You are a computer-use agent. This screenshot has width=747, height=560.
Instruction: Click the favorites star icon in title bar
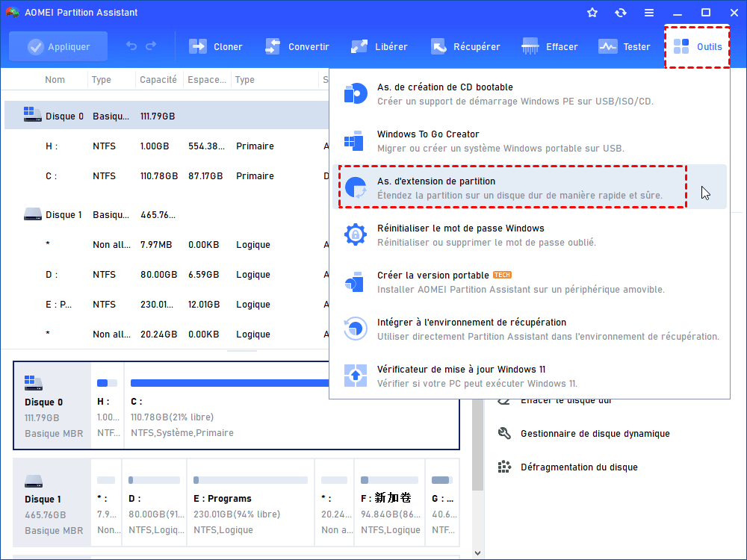[x=592, y=13]
